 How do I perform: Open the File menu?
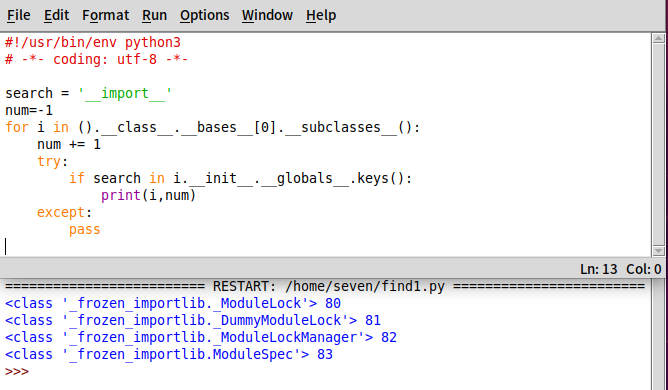[18, 15]
